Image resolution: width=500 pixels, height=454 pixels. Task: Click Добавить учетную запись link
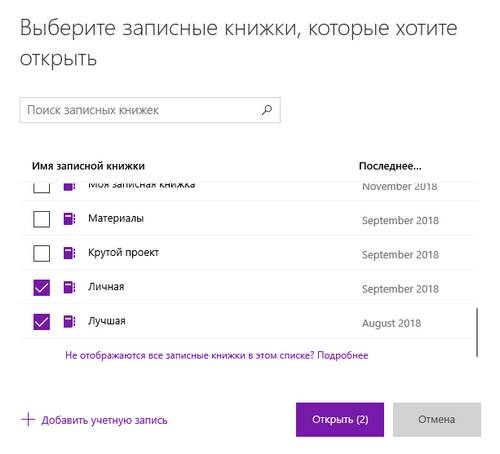(x=104, y=420)
